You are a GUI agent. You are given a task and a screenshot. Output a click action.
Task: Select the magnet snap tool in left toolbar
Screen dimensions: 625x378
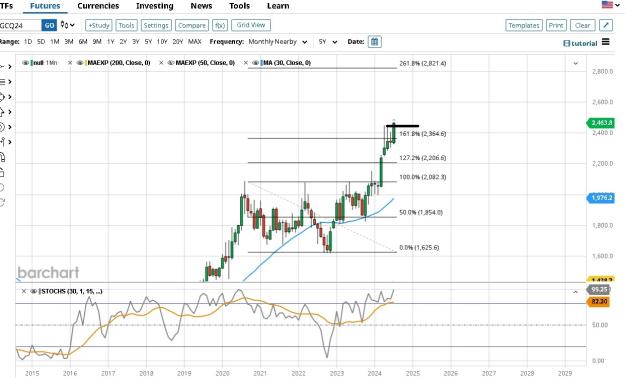(2, 158)
